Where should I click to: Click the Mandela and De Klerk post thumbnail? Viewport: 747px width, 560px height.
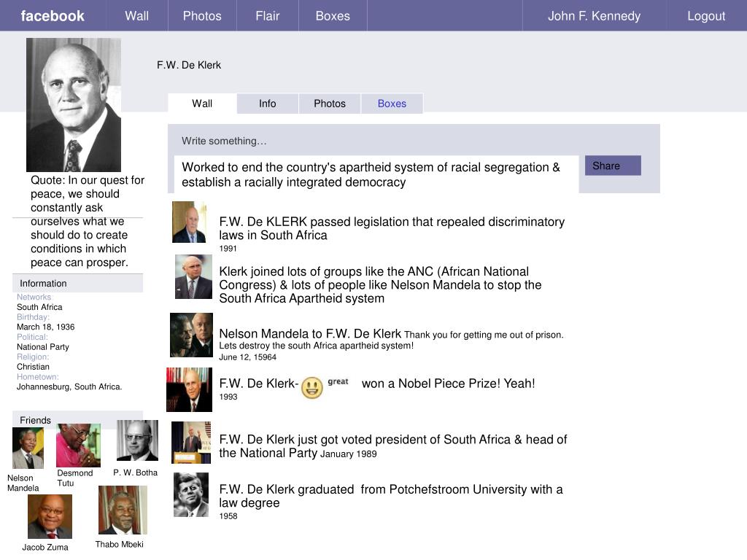point(192,335)
